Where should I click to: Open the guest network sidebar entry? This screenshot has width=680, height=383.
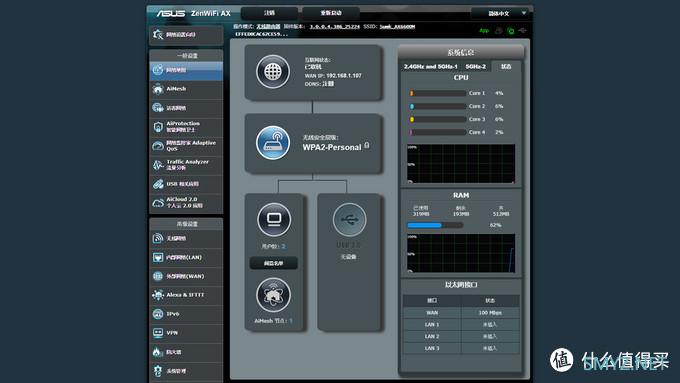(x=186, y=108)
